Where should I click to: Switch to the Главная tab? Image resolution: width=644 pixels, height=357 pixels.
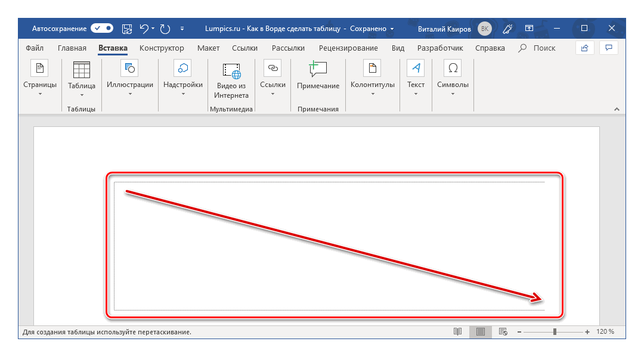72,48
